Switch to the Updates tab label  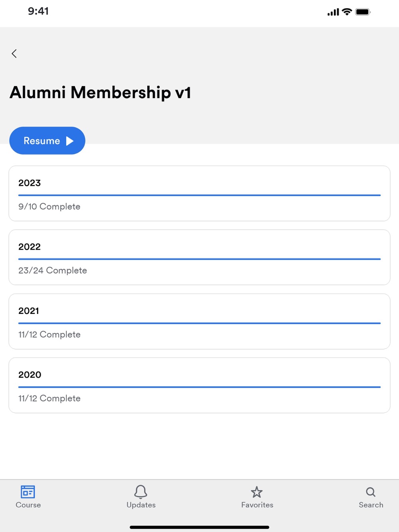coord(141,505)
